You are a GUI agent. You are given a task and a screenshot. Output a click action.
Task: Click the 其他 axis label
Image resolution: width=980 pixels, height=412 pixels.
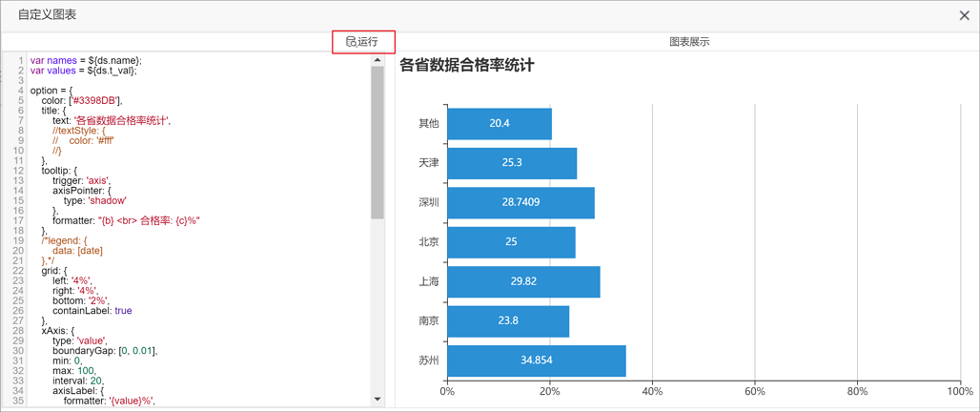(429, 124)
